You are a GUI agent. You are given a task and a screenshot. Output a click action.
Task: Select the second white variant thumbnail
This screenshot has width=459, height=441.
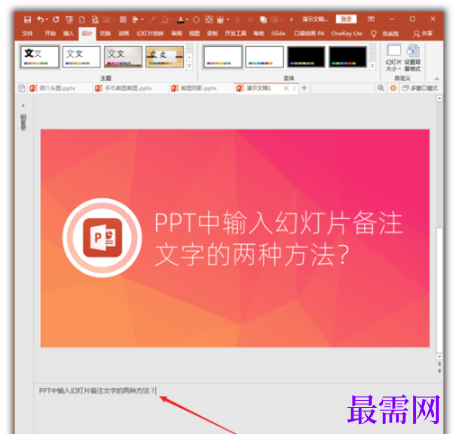[x=264, y=57]
